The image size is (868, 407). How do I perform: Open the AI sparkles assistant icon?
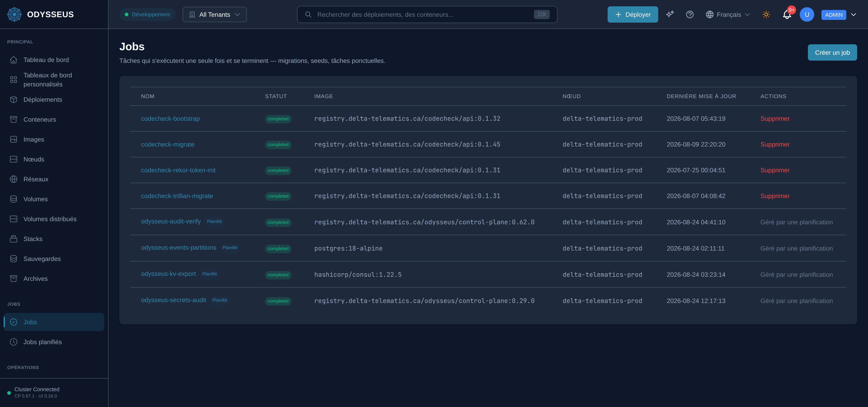coord(670,14)
